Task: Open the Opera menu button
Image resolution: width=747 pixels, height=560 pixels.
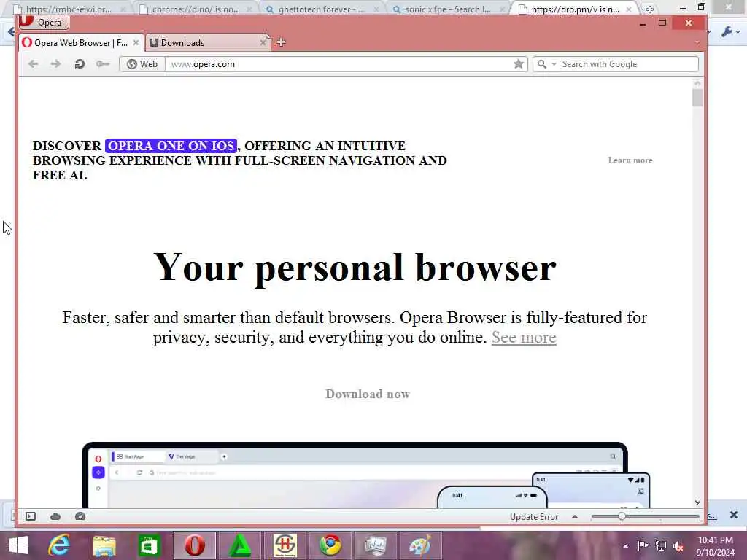Action: (x=44, y=22)
